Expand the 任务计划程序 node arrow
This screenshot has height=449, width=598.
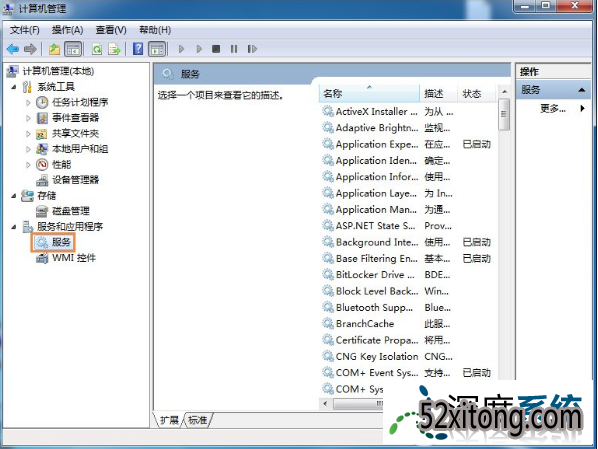(x=28, y=102)
